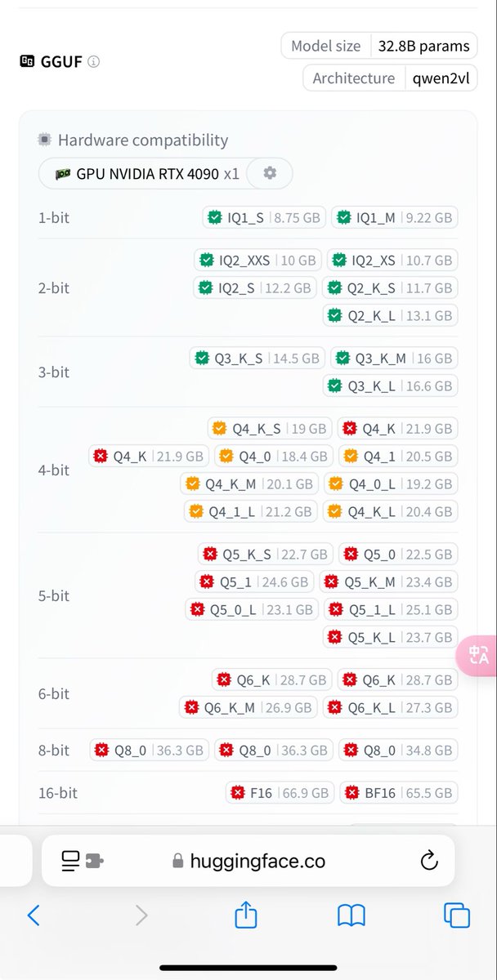This screenshot has height=980, width=497.
Task: Open the F16 66.9 GB file
Action: coord(280,792)
